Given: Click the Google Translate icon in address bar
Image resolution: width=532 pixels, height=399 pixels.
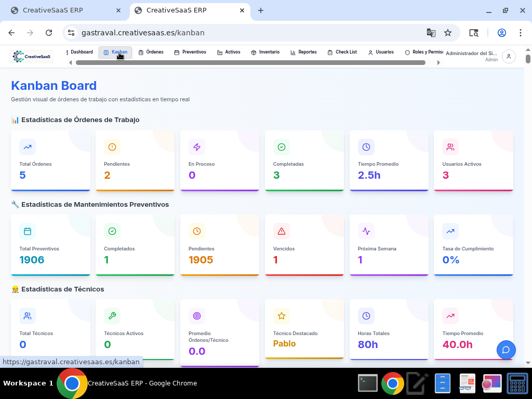Looking at the screenshot, I should click(x=431, y=33).
